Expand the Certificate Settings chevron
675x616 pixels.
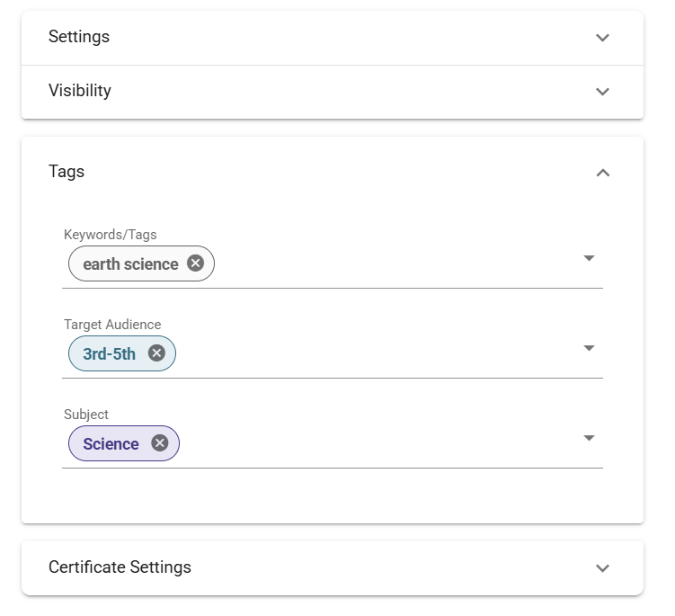602,568
